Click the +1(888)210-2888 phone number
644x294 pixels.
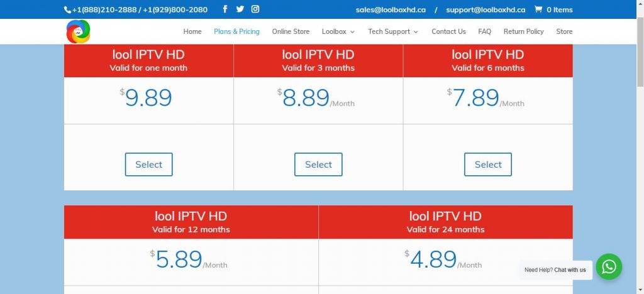[x=104, y=9]
